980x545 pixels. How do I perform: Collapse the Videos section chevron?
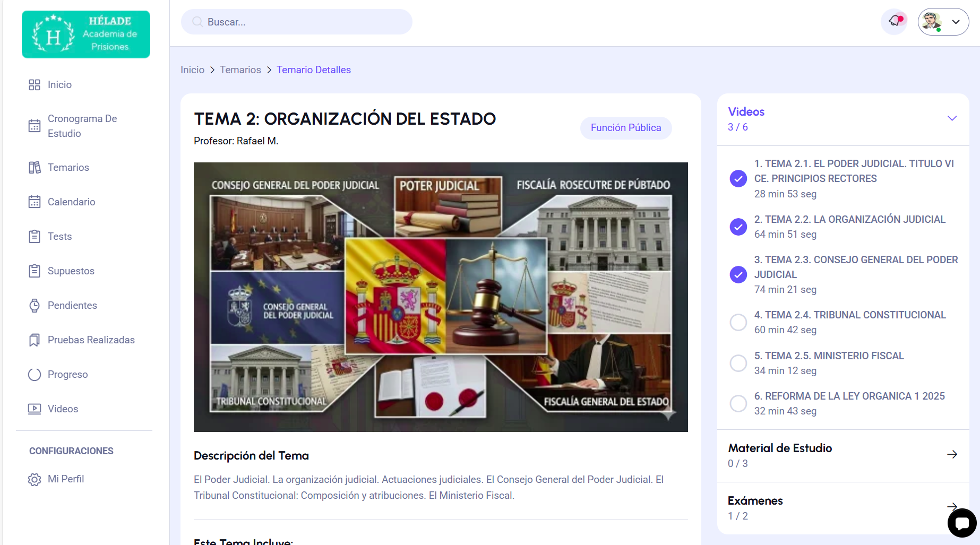click(952, 118)
